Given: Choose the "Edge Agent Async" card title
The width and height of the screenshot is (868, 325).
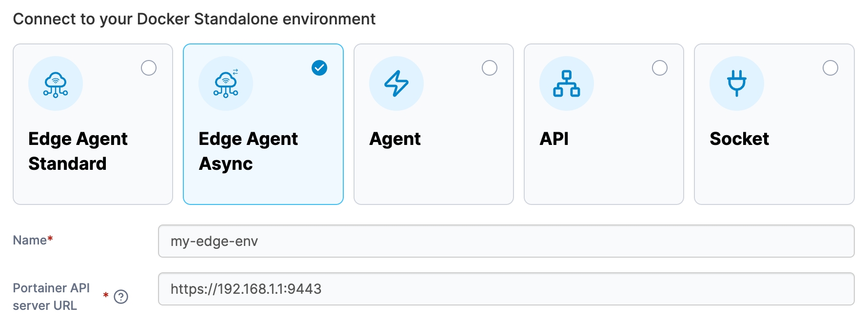Looking at the screenshot, I should [x=248, y=151].
